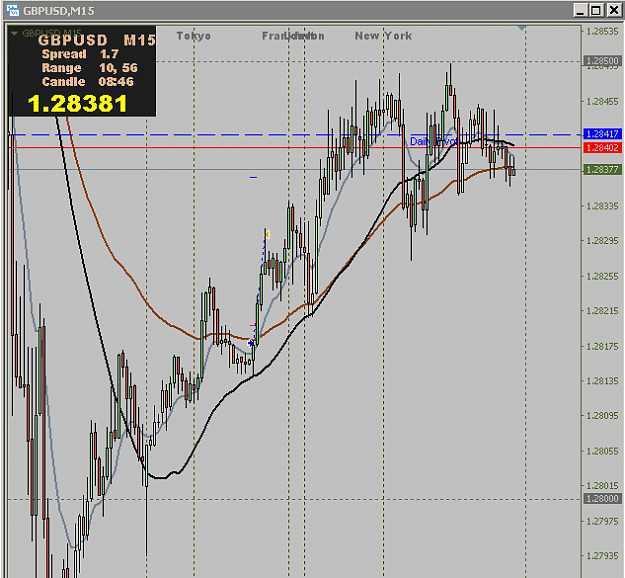Click the 1.28135 price scale label
The height and width of the screenshot is (578, 625).
pos(603,381)
